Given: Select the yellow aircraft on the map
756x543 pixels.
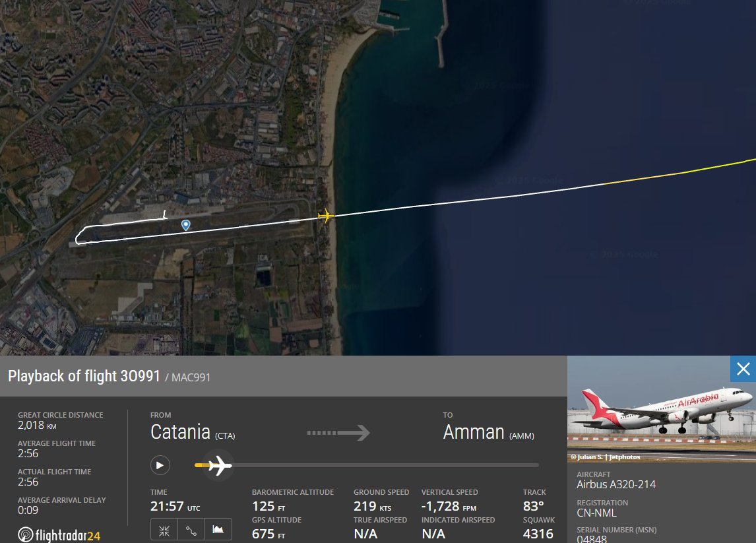Looking at the screenshot, I should [x=326, y=216].
